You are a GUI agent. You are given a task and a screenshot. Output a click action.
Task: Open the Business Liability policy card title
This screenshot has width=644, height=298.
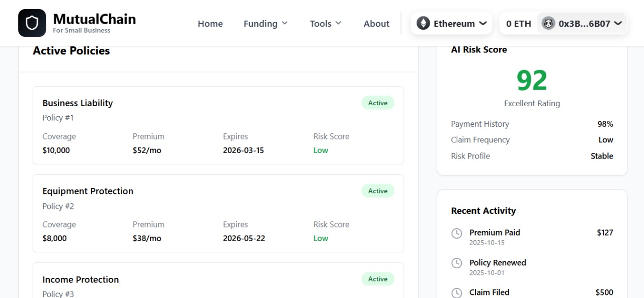(x=77, y=103)
